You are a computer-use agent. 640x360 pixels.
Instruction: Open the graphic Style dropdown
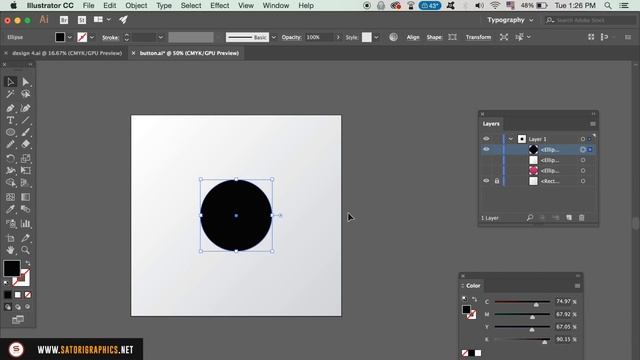tap(376, 37)
